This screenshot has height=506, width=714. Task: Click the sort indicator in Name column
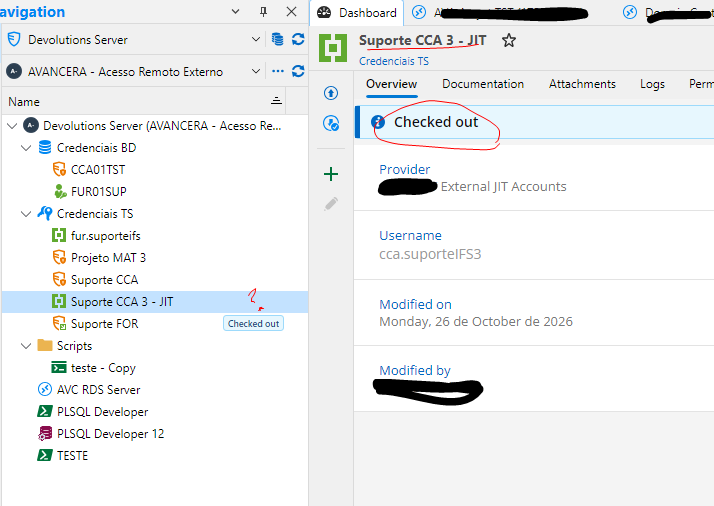(x=276, y=101)
